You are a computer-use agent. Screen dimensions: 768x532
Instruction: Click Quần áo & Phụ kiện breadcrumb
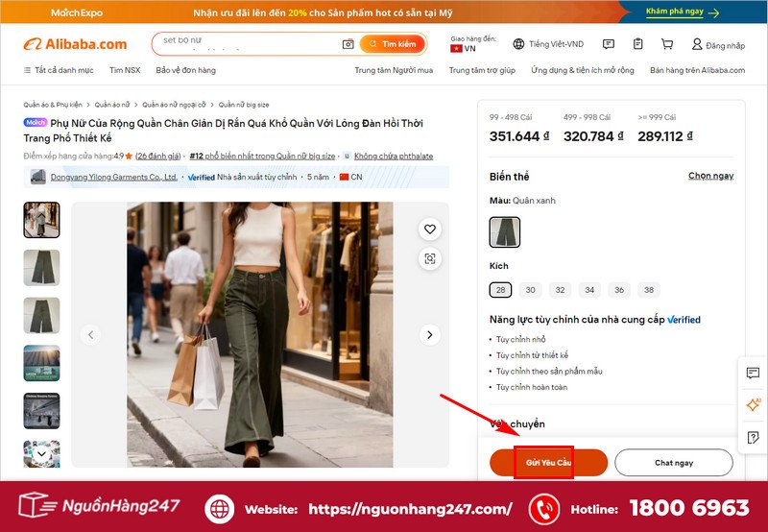click(53, 105)
